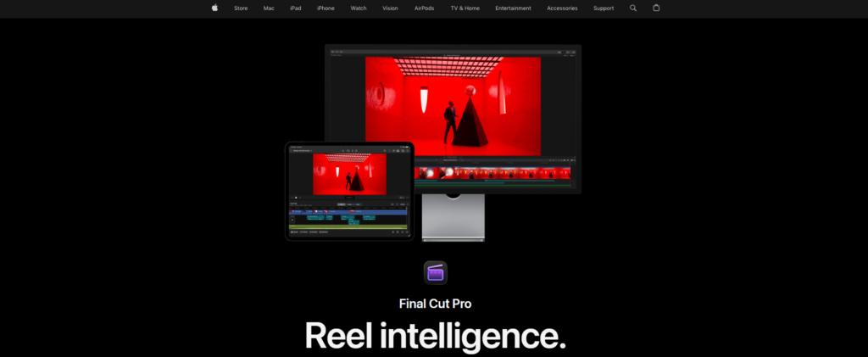Image resolution: width=868 pixels, height=357 pixels.
Task: Open the Watch navigation item
Action: (359, 8)
